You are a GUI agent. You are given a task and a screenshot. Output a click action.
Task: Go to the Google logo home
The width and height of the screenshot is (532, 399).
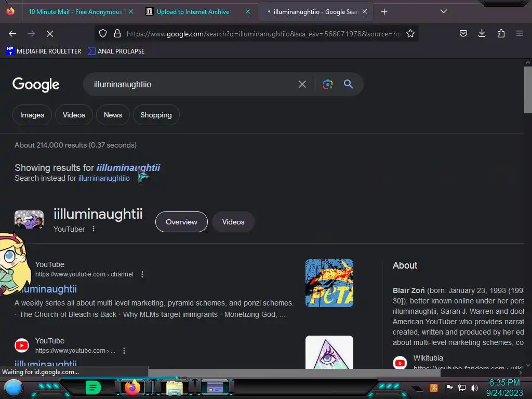[x=36, y=85]
